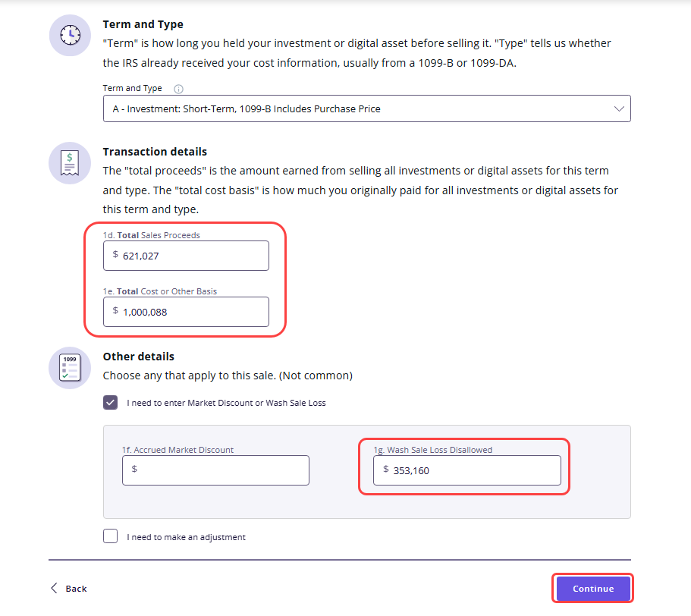This screenshot has width=691, height=616.
Task: Open the A - Investment Short-Term selection box
Action: pos(366,108)
